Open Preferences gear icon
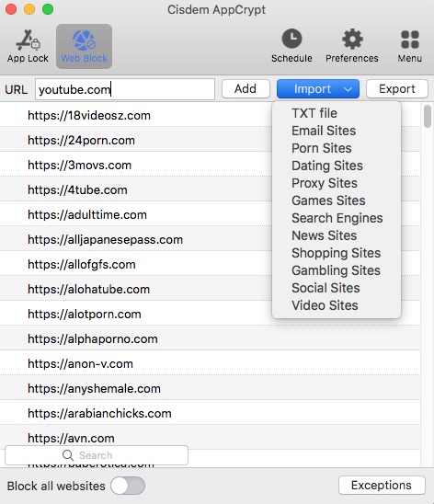 [x=352, y=39]
